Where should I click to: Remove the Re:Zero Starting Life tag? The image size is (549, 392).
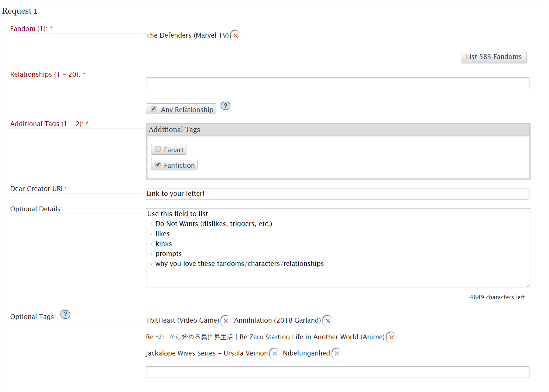(391, 337)
